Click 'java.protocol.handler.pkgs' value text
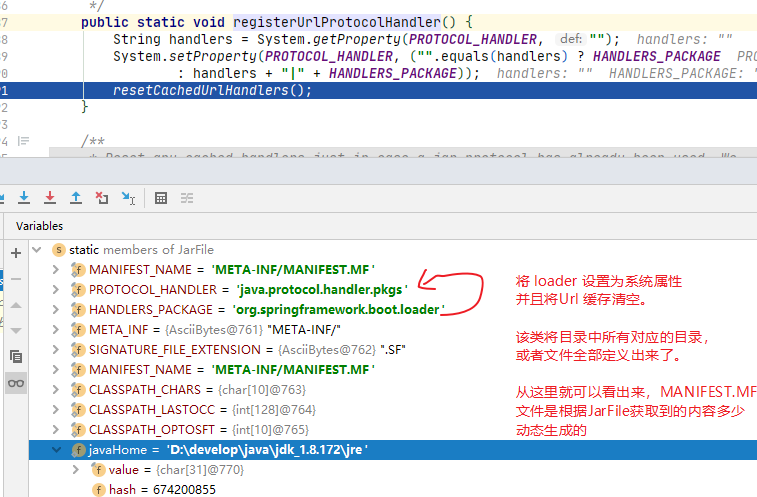The height and width of the screenshot is (497, 757). pyautogui.click(x=322, y=290)
